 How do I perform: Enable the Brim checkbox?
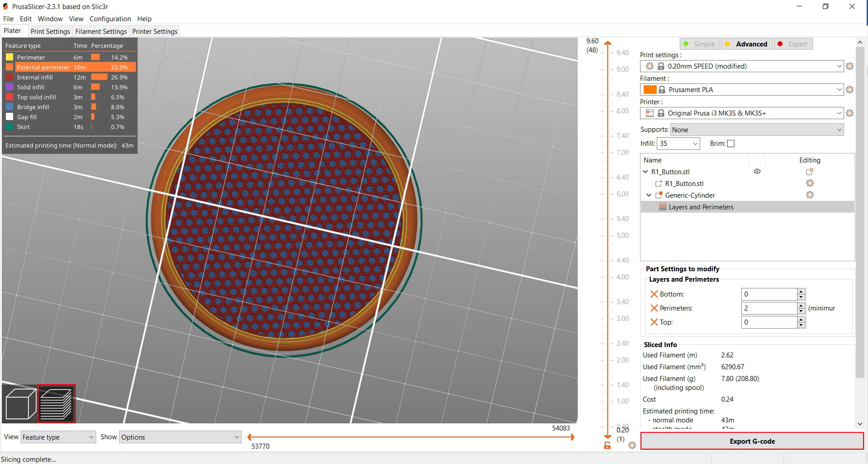pyautogui.click(x=731, y=144)
